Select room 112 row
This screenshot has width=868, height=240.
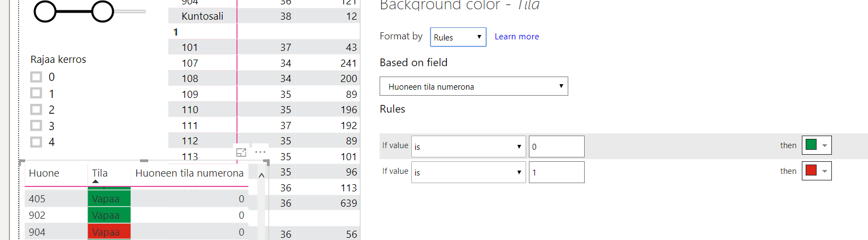point(264,141)
